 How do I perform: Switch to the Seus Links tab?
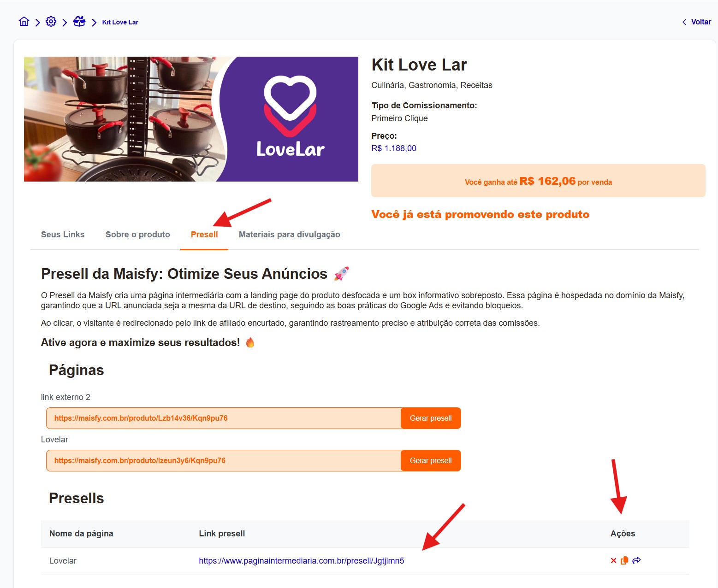click(63, 235)
